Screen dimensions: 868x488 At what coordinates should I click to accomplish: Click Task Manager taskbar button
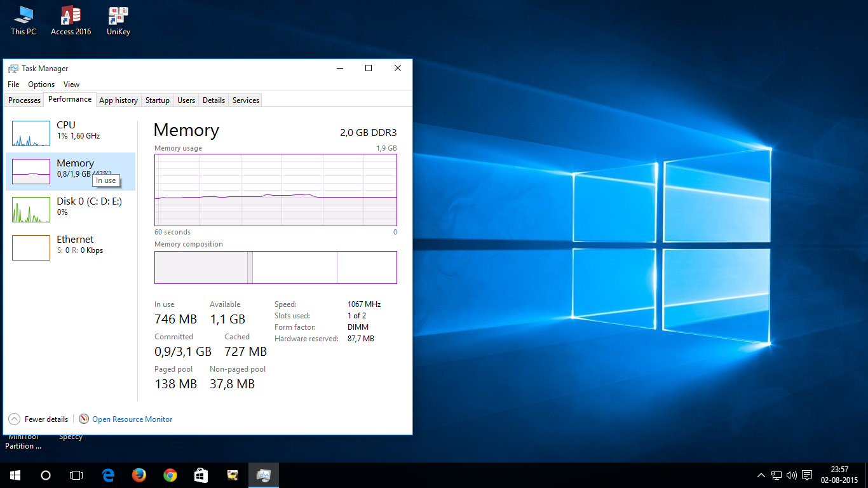[x=264, y=475]
